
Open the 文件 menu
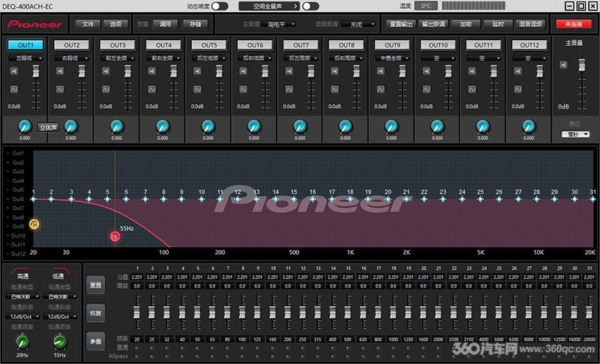[x=88, y=24]
